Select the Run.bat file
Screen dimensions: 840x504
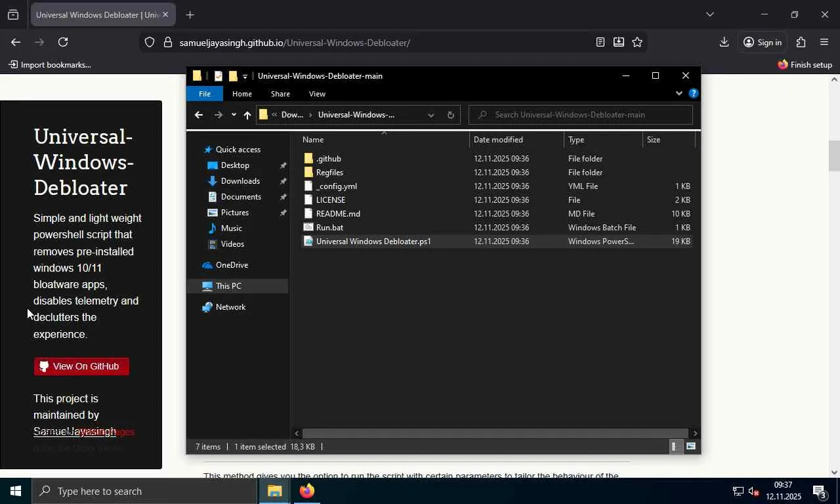click(x=497, y=228)
